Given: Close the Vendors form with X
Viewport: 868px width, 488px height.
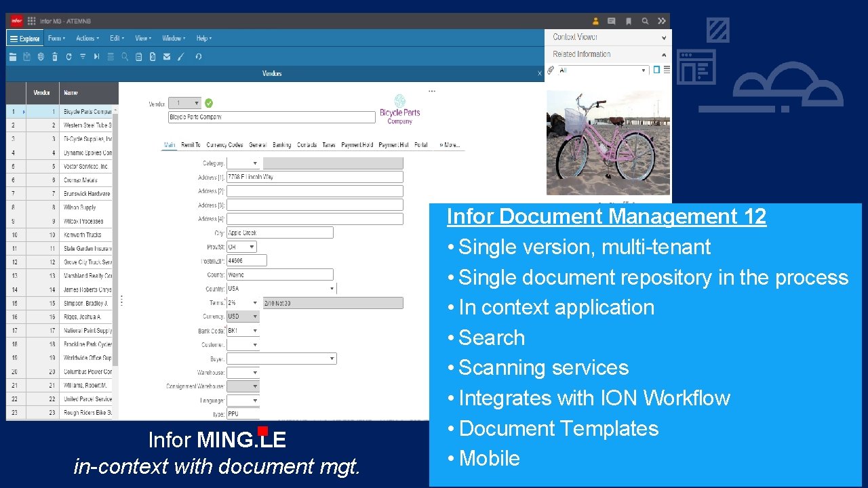Looking at the screenshot, I should pos(540,73).
